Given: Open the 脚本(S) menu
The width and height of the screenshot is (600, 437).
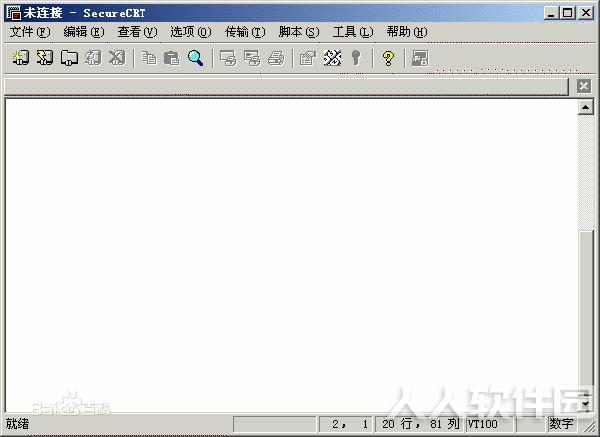Looking at the screenshot, I should click(x=299, y=32).
